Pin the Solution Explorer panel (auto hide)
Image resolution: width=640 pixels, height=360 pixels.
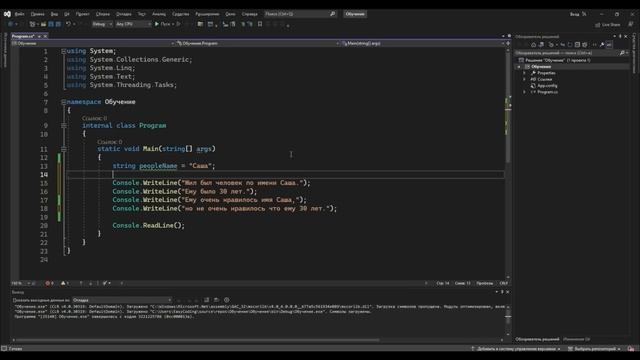(x=620, y=36)
